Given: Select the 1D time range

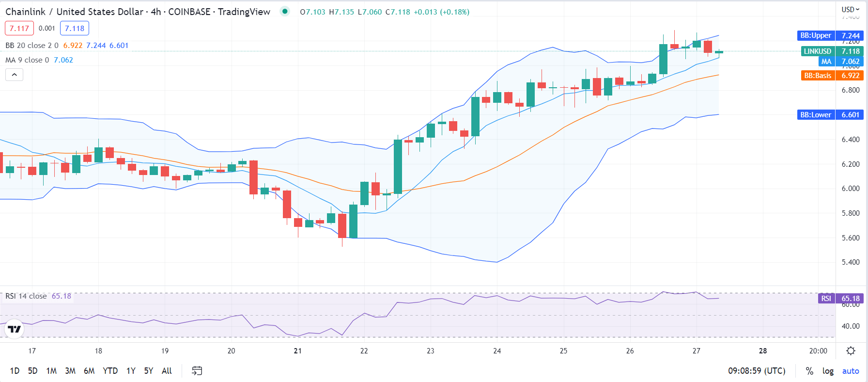Looking at the screenshot, I should pos(15,371).
